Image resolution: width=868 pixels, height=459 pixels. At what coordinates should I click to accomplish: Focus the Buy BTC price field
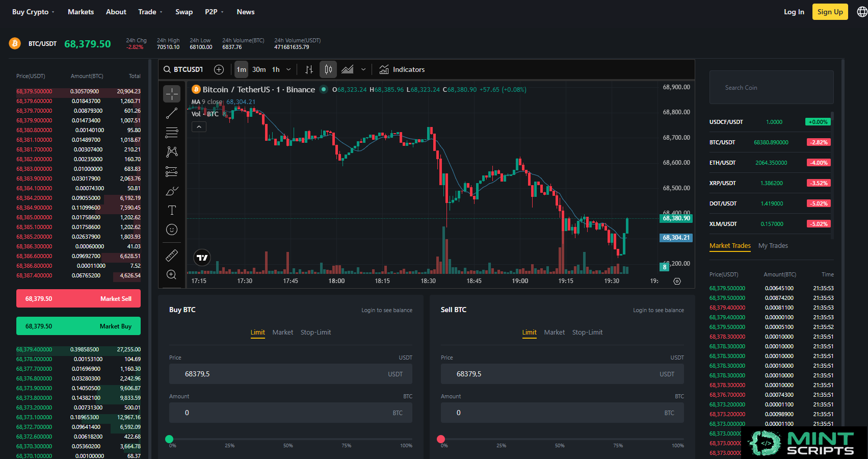pos(291,374)
